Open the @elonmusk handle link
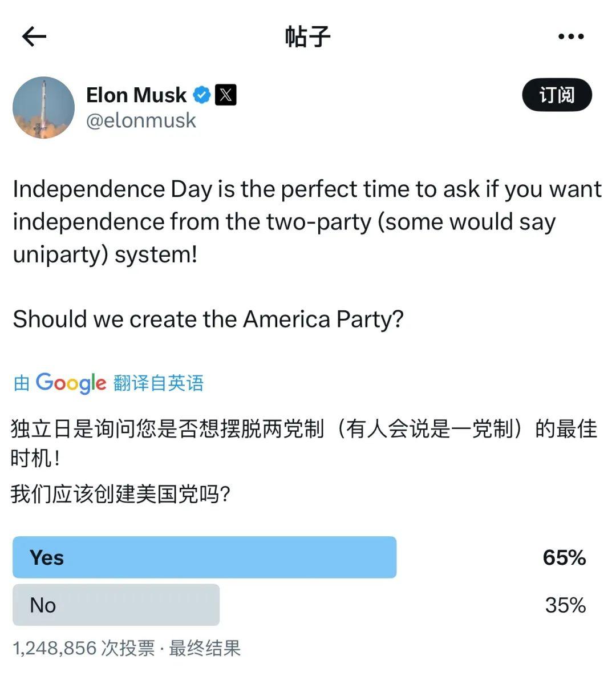 pyautogui.click(x=141, y=120)
